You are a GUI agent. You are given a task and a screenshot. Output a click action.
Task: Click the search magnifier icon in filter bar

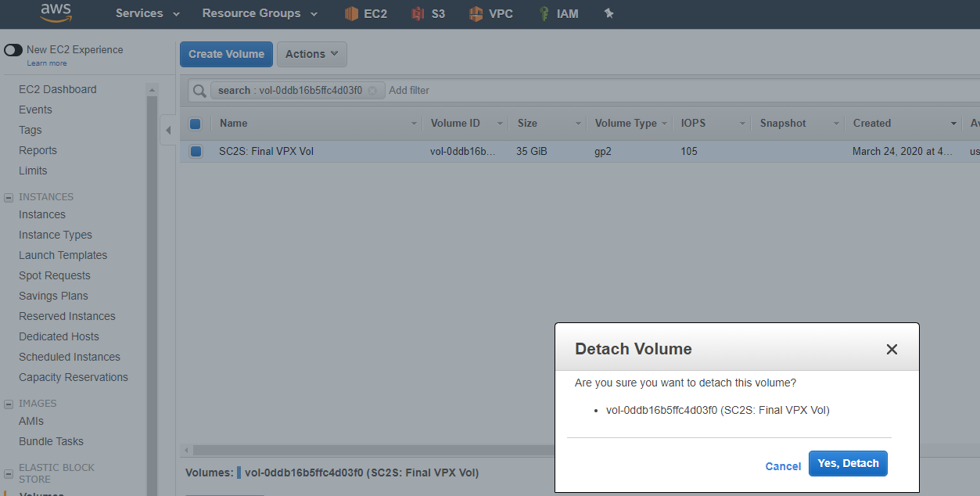tap(199, 91)
